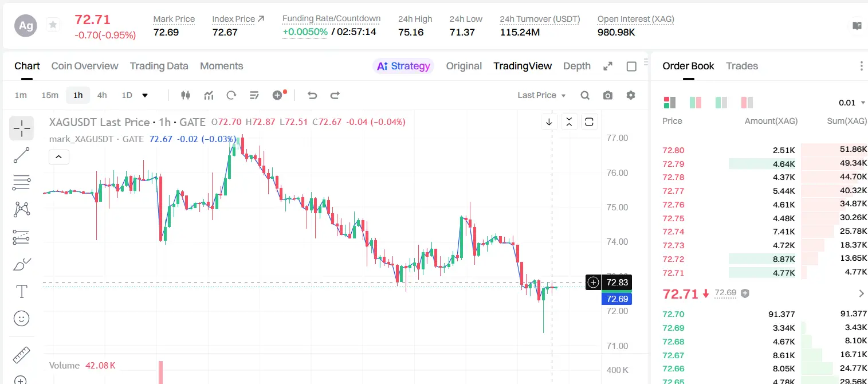Expand more timeframe options after 1D
The width and height of the screenshot is (868, 384).
click(145, 95)
